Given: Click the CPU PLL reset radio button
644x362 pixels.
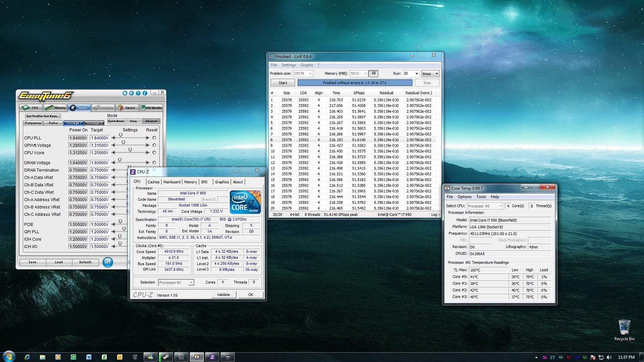Looking at the screenshot, I should pos(154,138).
